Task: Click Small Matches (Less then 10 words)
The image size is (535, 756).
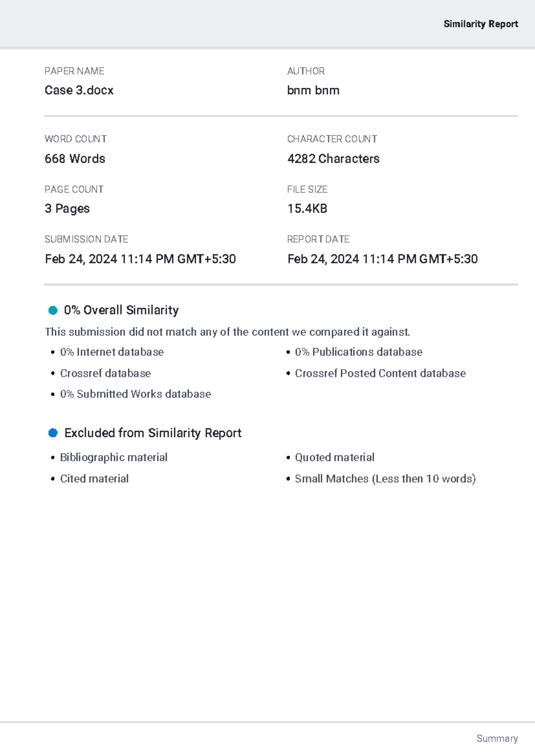Action: (x=385, y=479)
